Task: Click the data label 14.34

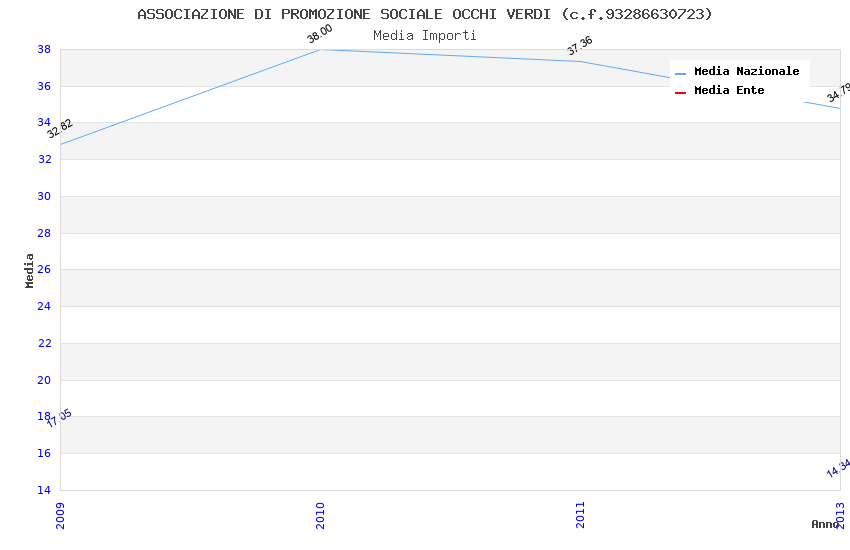Action: [839, 468]
